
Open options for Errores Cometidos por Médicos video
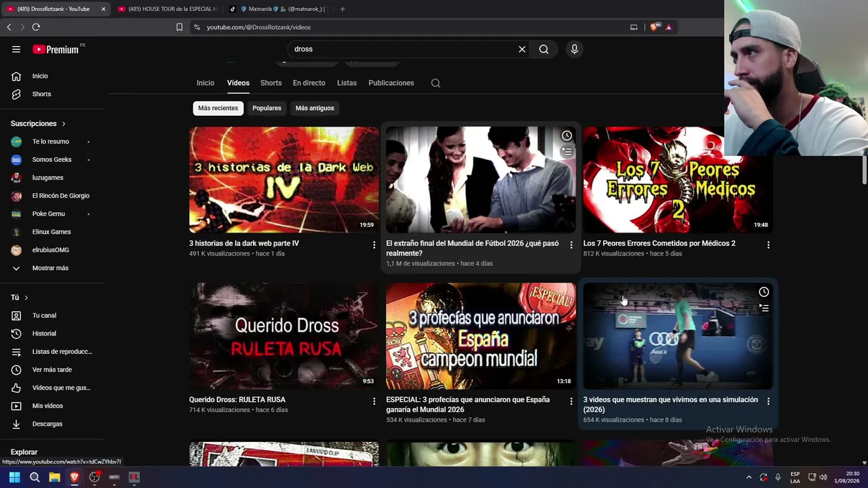click(768, 245)
